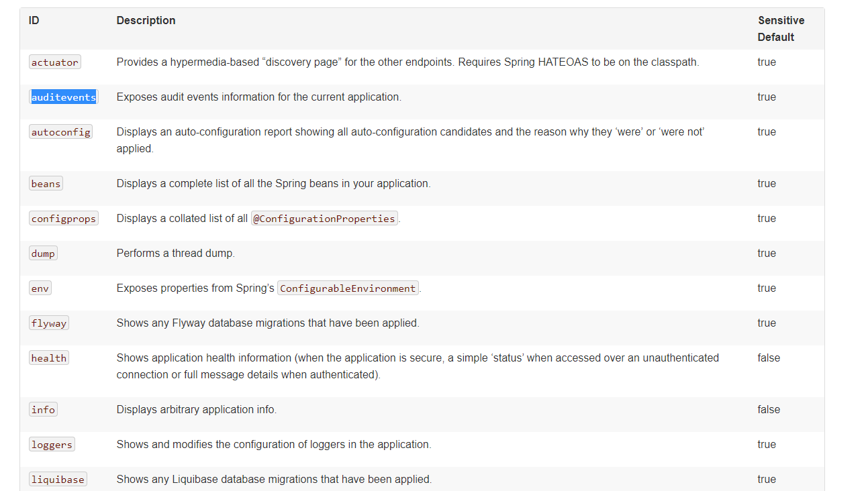Select the loggers endpoint ID

point(52,445)
